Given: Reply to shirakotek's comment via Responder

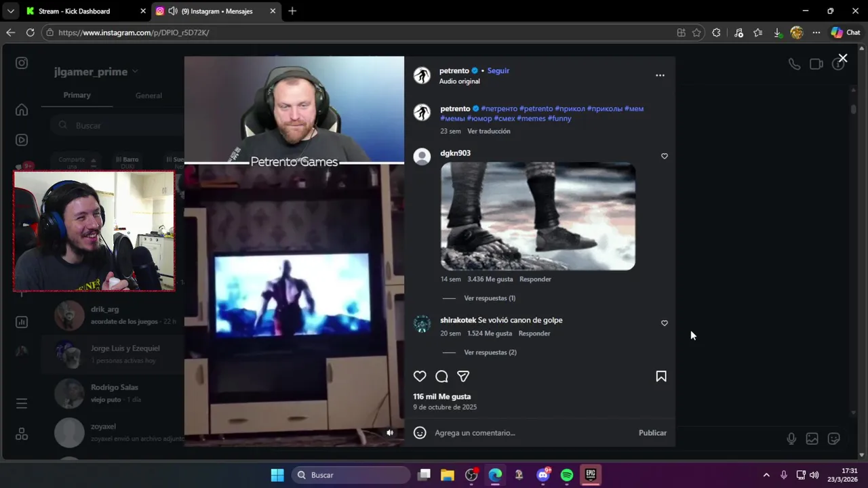Looking at the screenshot, I should (x=534, y=333).
